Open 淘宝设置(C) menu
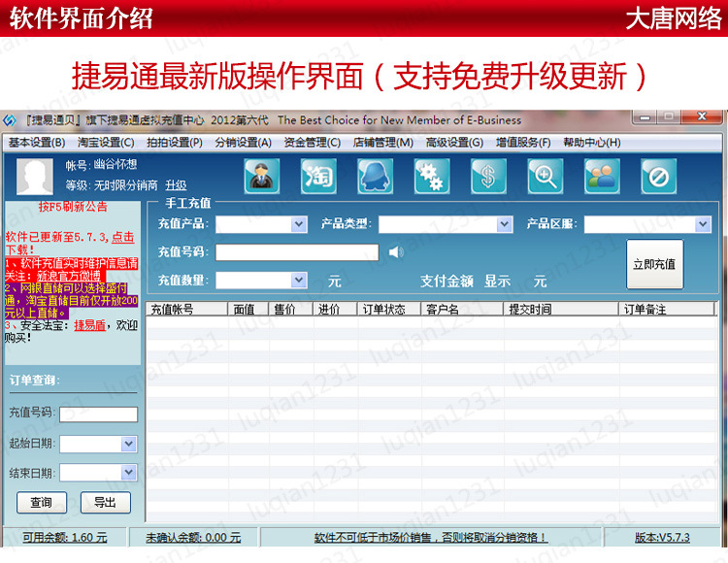The height and width of the screenshot is (563, 728). pyautogui.click(x=106, y=143)
